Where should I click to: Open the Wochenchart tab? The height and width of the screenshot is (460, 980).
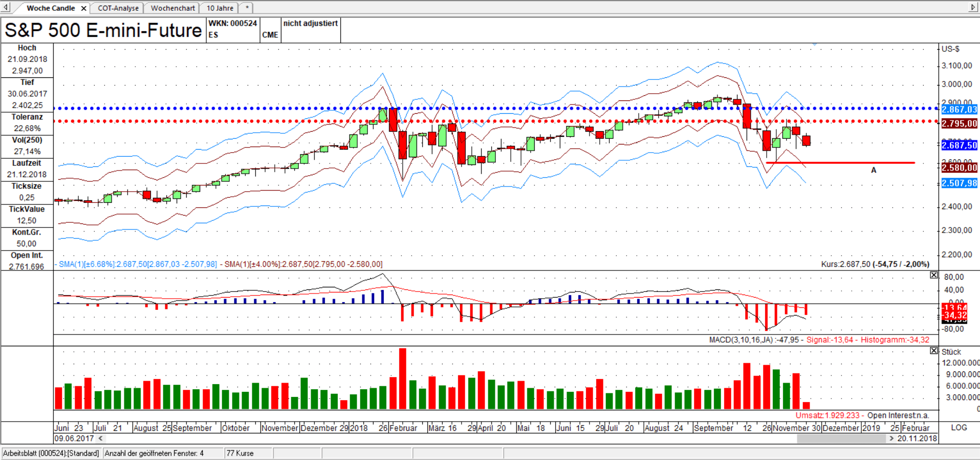173,8
